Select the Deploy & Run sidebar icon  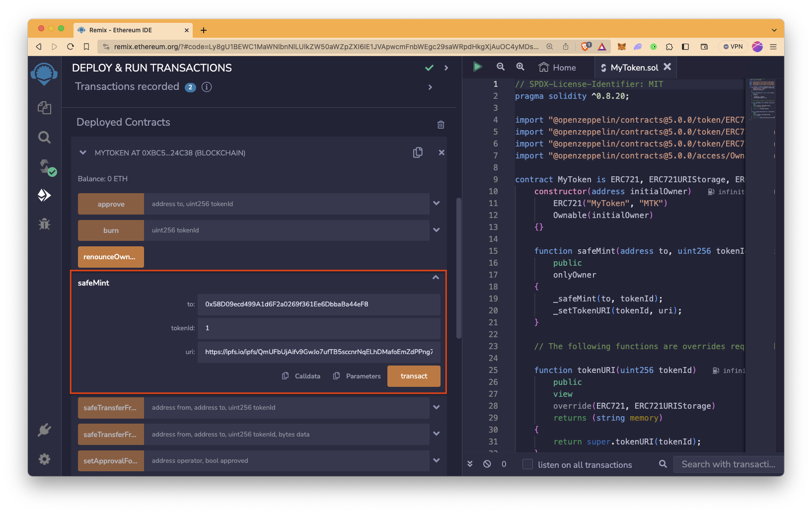click(44, 195)
